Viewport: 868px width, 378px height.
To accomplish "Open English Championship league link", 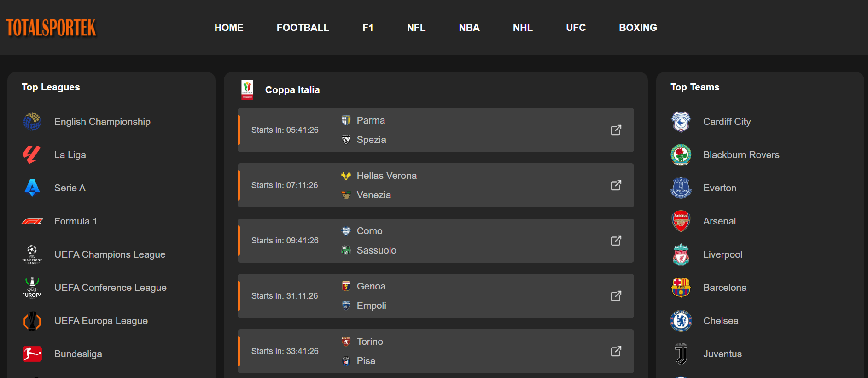I will (x=102, y=122).
